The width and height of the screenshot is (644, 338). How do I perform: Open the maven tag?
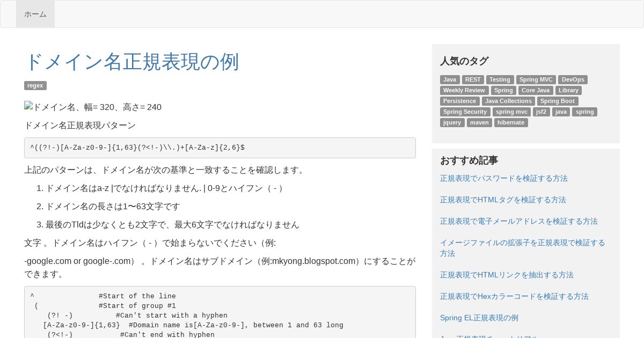click(x=479, y=122)
